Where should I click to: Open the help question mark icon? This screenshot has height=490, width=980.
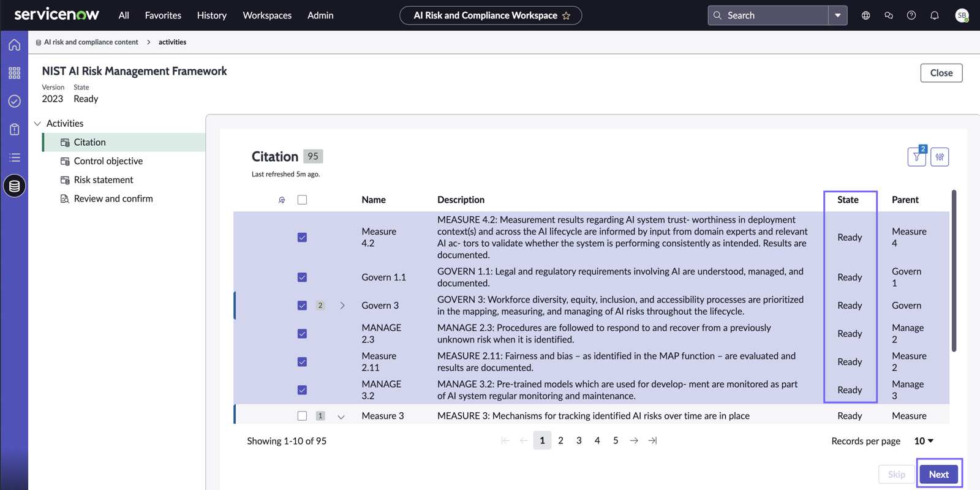point(911,15)
